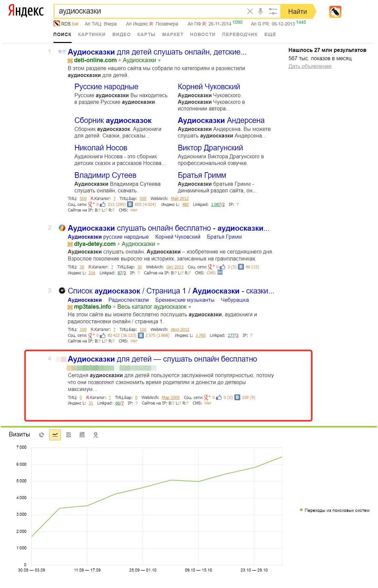The height and width of the screenshot is (588, 378).
Task: Switch to the КАРТИНКИ tab
Action: 92,34
